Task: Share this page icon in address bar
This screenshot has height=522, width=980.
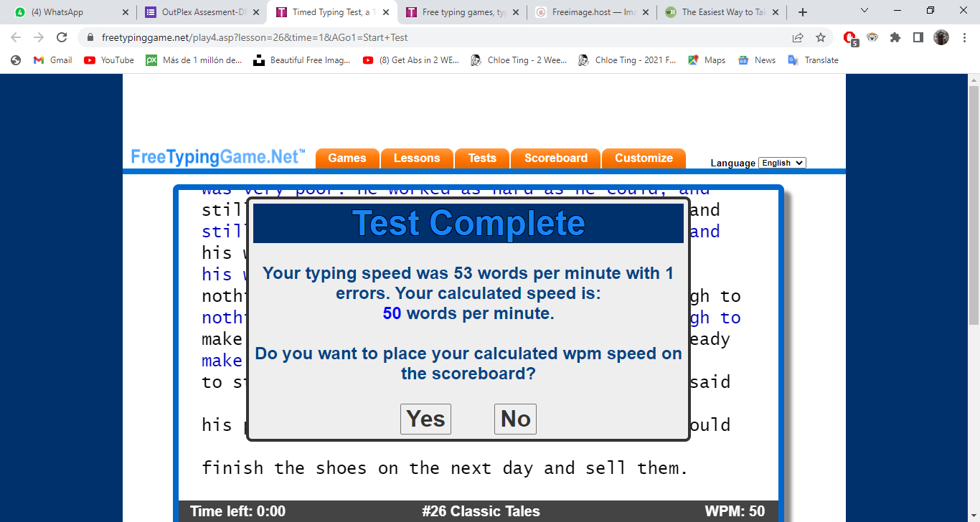Action: (798, 37)
